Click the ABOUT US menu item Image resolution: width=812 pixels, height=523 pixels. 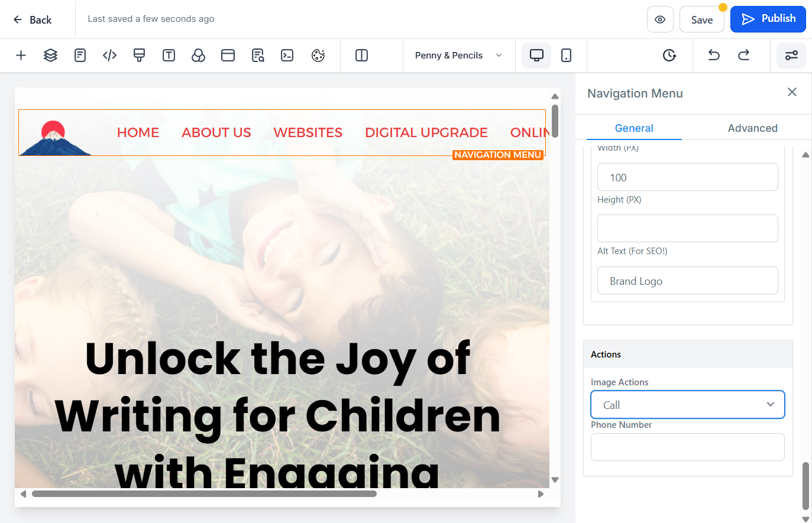tap(216, 132)
